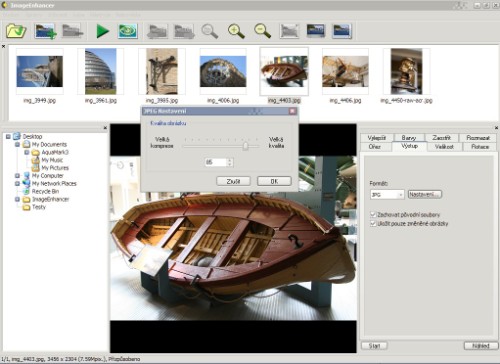Open the folder icon in toolbar
The image size is (500, 364).
pyautogui.click(x=16, y=31)
